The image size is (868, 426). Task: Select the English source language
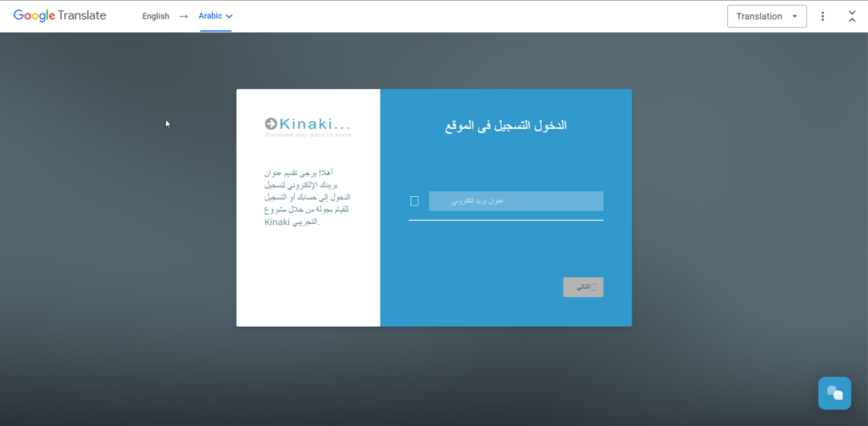[x=156, y=16]
